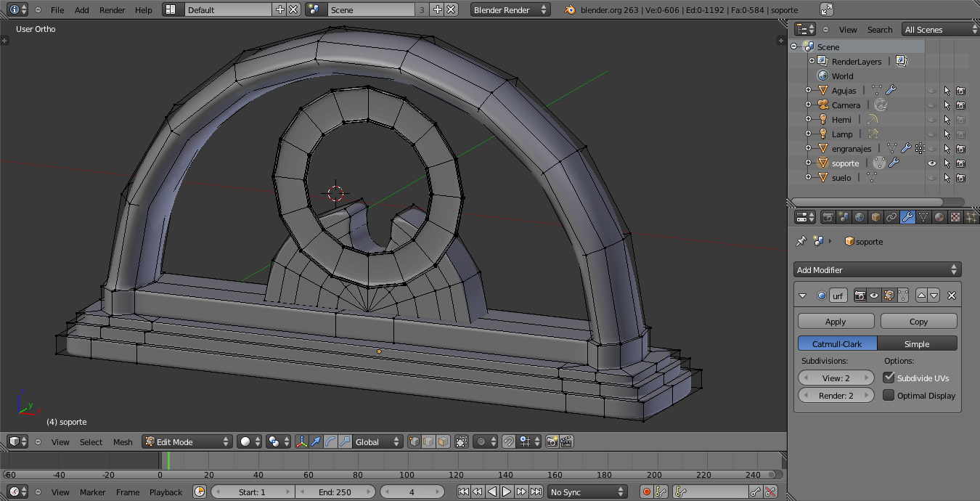Select the rotate manipulator arc icon

tap(330, 441)
